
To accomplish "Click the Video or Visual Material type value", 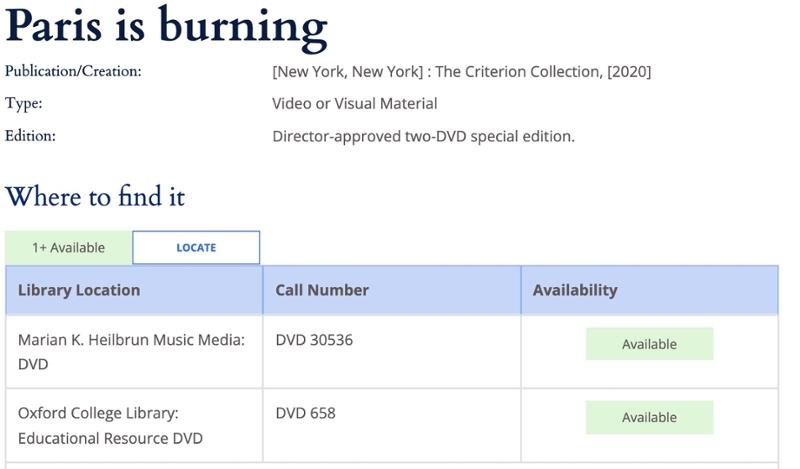I will (x=355, y=104).
